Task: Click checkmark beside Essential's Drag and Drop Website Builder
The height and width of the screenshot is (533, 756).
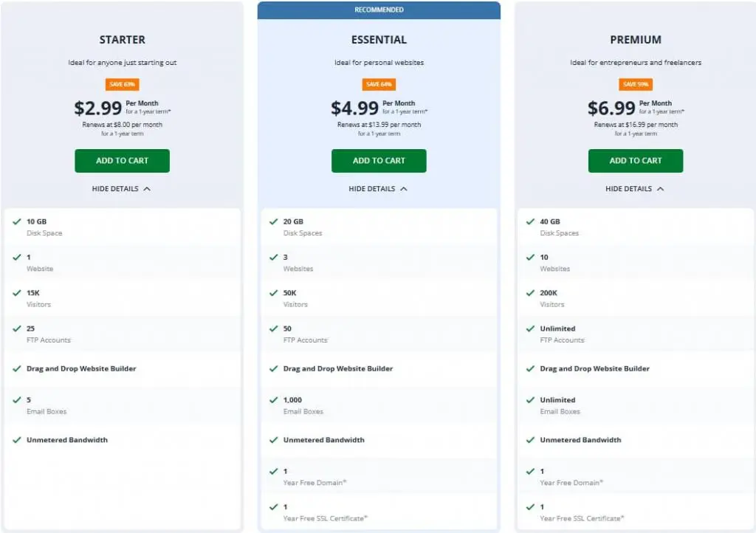Action: pyautogui.click(x=273, y=367)
